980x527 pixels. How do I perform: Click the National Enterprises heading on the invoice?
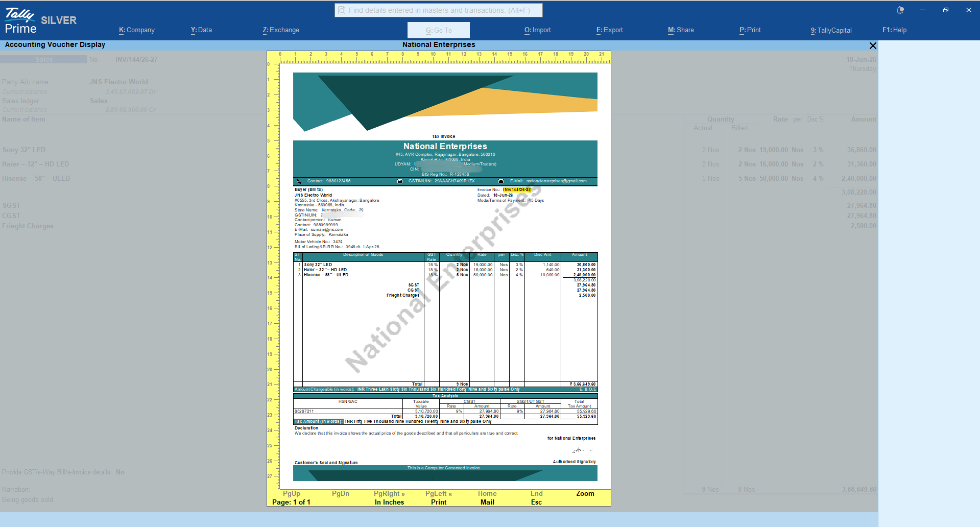click(445, 147)
